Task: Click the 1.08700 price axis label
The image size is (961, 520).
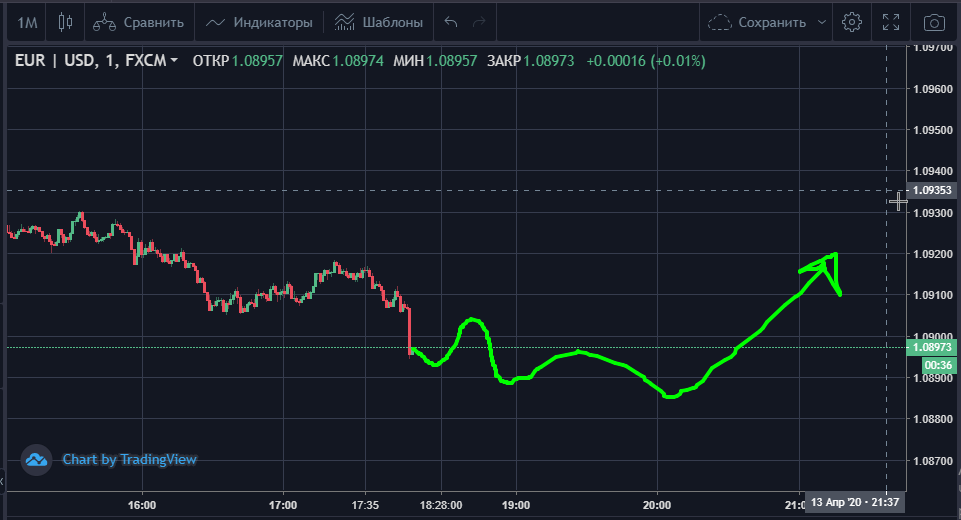Action: point(933,461)
